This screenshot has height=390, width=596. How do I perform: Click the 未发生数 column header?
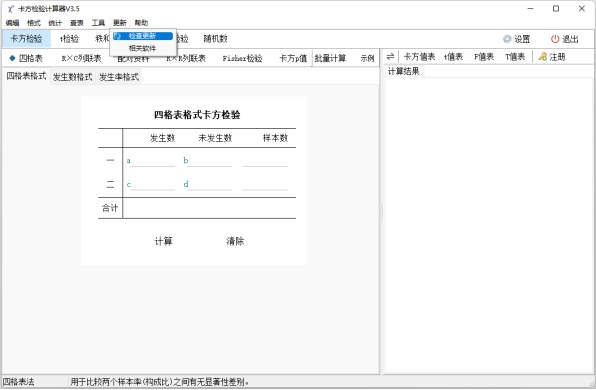(215, 138)
